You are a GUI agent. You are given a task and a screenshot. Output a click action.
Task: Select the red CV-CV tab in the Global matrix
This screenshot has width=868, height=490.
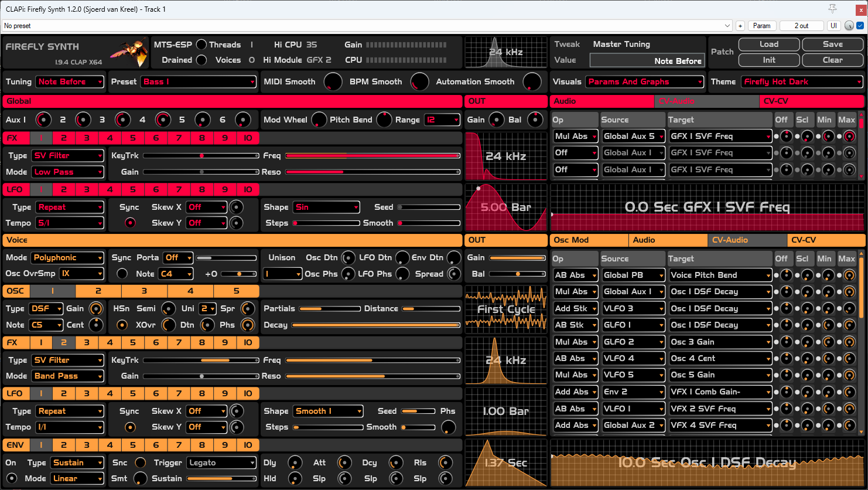(x=812, y=101)
